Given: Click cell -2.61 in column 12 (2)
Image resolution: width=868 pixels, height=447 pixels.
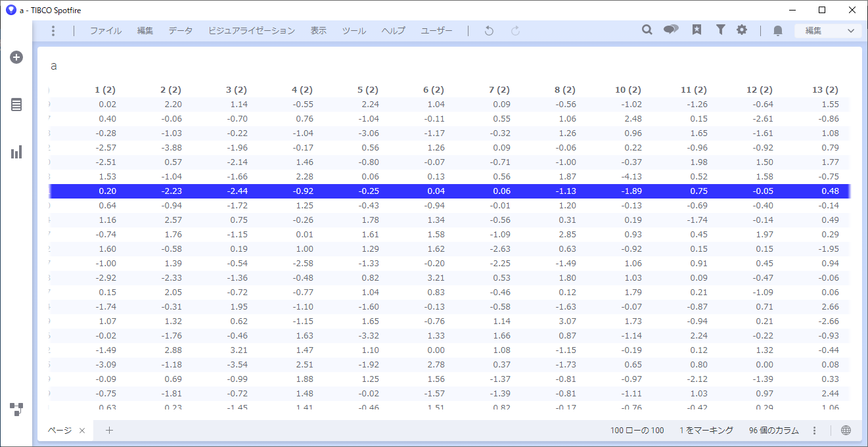Looking at the screenshot, I should (763, 119).
